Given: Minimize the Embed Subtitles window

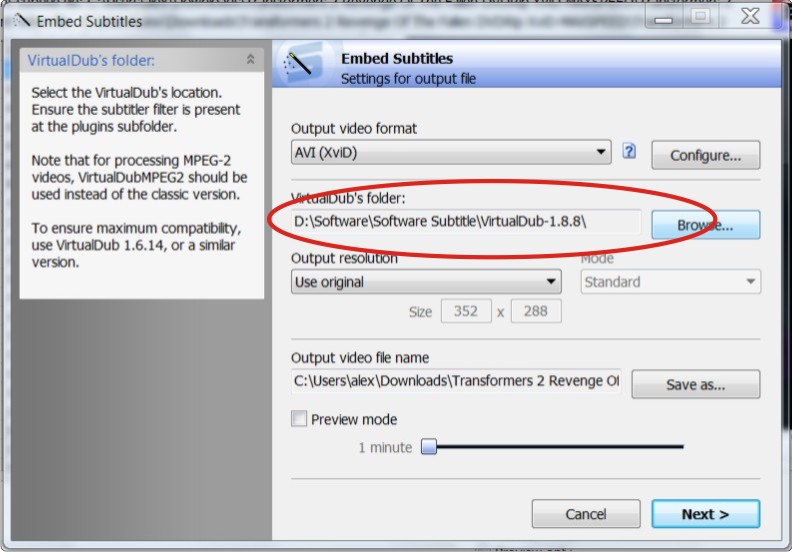Looking at the screenshot, I should point(664,18).
